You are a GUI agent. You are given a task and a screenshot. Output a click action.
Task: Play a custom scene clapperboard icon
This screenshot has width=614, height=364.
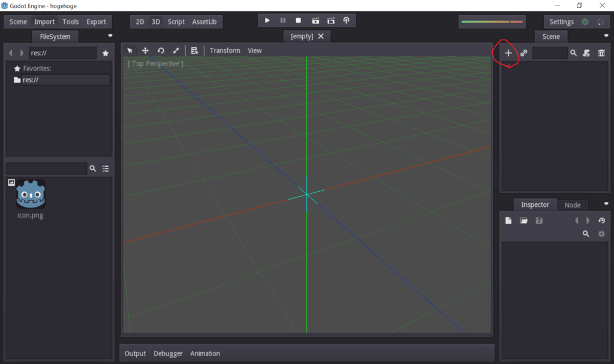[331, 20]
